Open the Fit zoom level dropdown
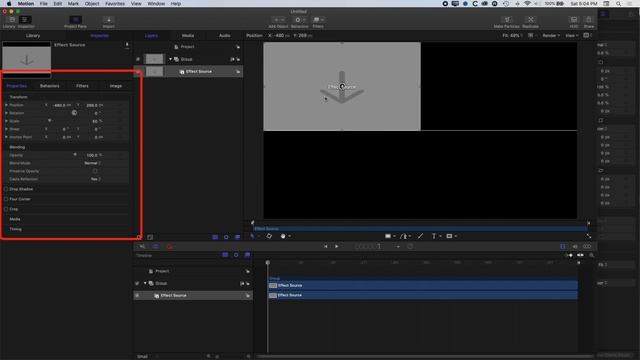This screenshot has height=360, width=640. (x=512, y=36)
